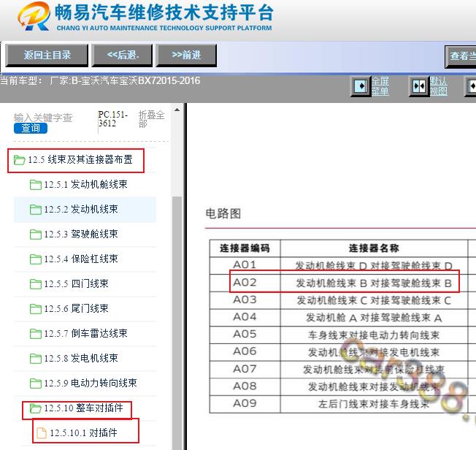Click folder icon of 12.5.5 四门线束

pos(36,284)
